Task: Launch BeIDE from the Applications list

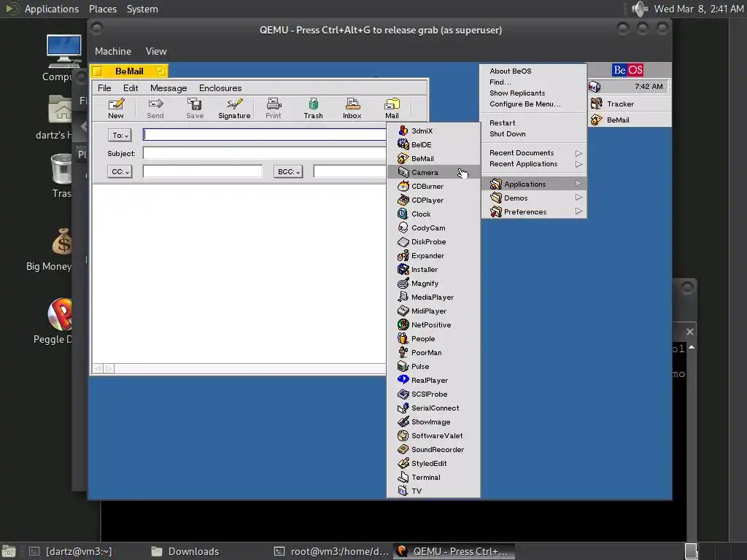Action: point(433,144)
